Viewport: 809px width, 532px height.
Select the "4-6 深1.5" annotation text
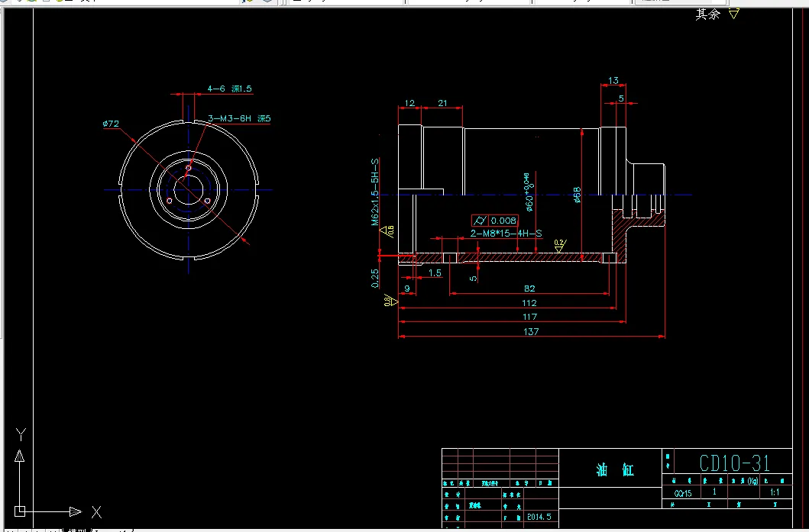(x=230, y=89)
